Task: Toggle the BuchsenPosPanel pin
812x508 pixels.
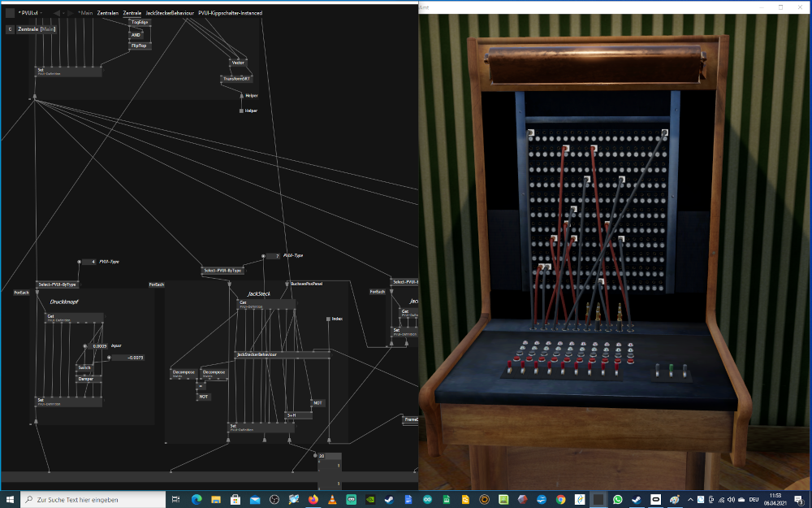Action: [x=287, y=284]
